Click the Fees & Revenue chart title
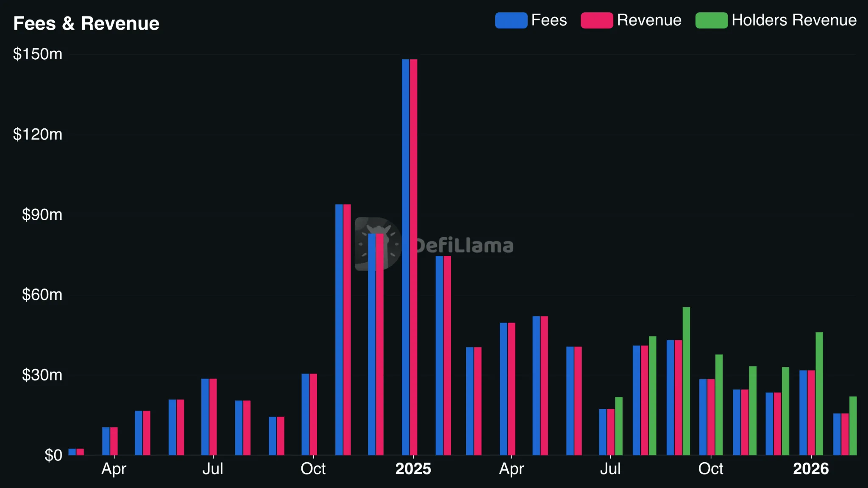The width and height of the screenshot is (868, 488). point(86,23)
